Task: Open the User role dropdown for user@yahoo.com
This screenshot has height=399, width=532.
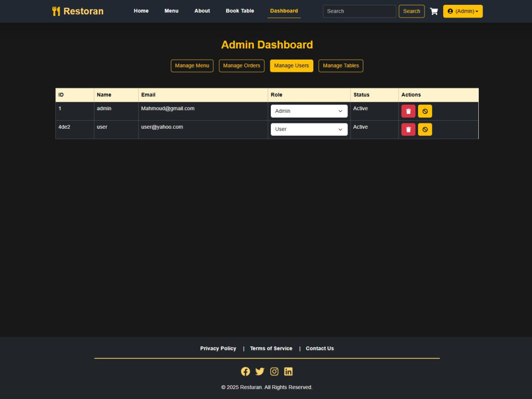Action: click(309, 129)
